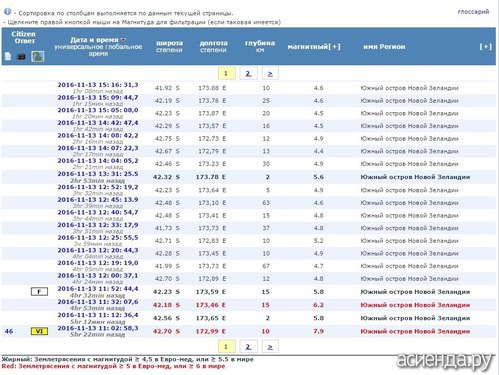Open earthquake 2016-11-13 11:32:07,6
Image resolution: width=499 pixels, height=375 pixels.
tap(98, 302)
